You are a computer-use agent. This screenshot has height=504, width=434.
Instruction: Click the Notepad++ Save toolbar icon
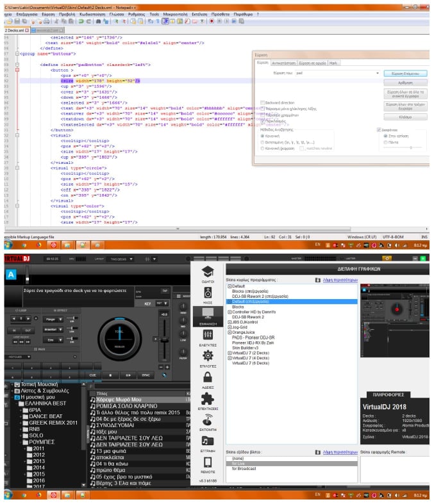coord(17,21)
